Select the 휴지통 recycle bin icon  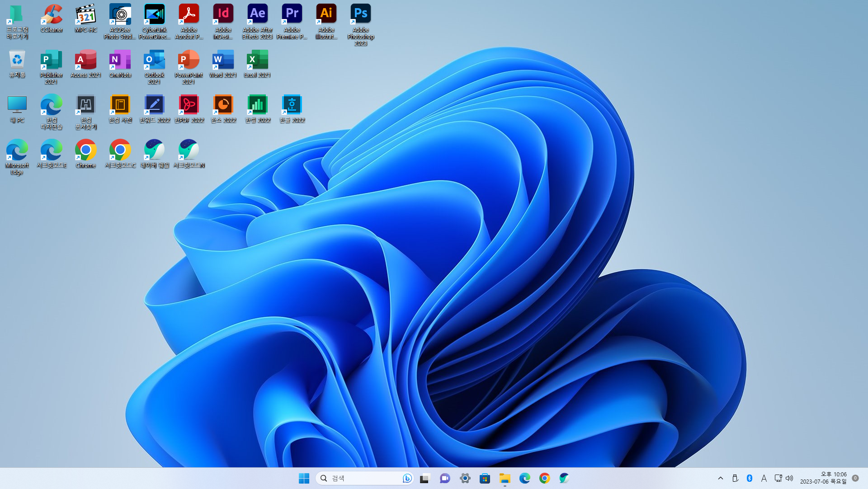click(17, 60)
